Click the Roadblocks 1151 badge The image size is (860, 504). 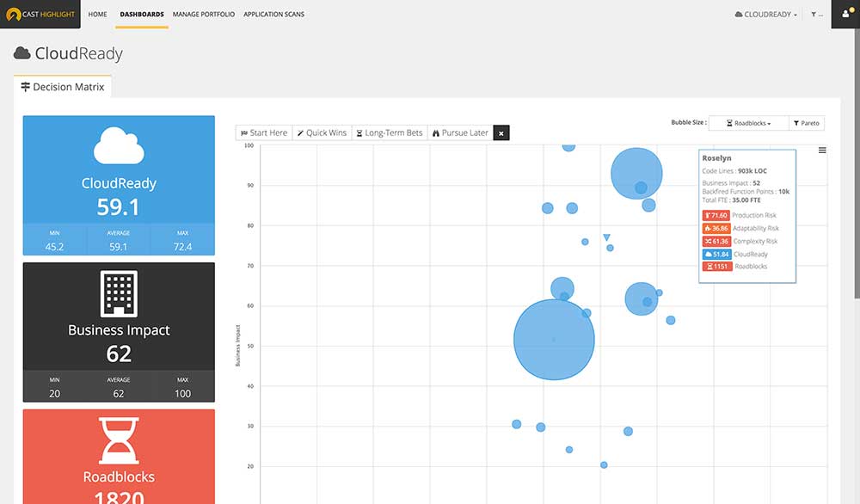point(717,267)
